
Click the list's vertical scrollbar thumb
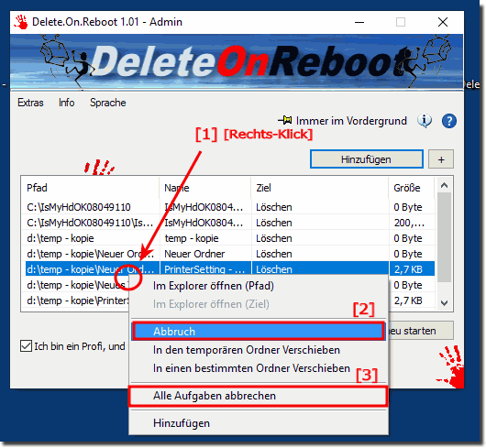[444, 237]
